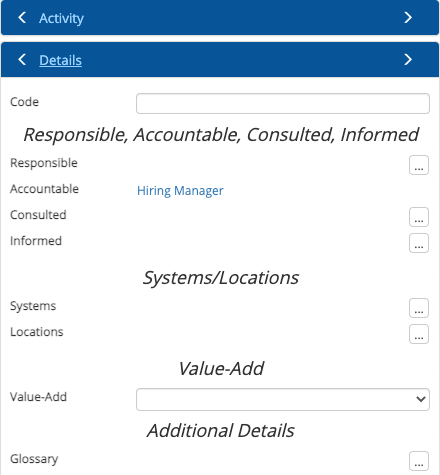Open ellipsis picker for Consulted
Screen dimensions: 440x475
coord(419,217)
